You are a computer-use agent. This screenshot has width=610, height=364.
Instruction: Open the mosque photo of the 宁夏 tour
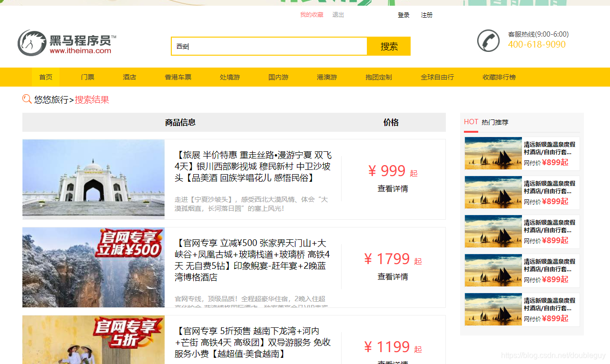pyautogui.click(x=93, y=179)
